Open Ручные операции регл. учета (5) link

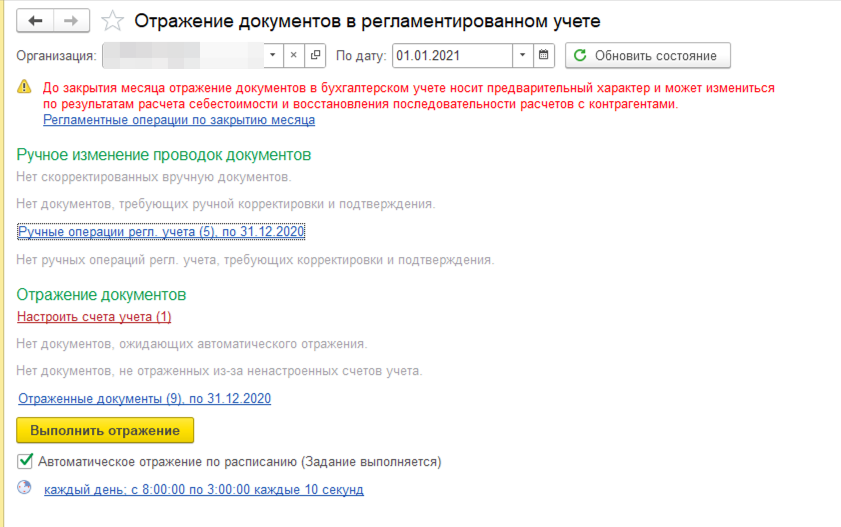[x=161, y=232]
